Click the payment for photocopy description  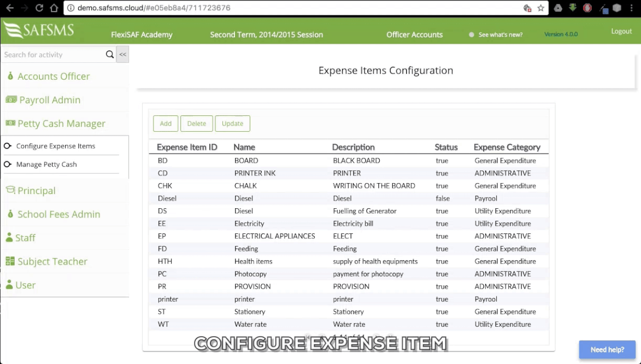click(368, 274)
